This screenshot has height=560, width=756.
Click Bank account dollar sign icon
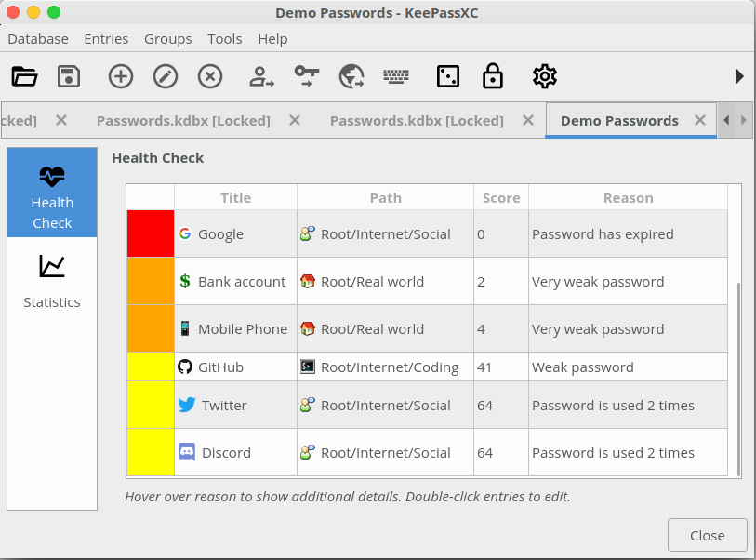(185, 281)
